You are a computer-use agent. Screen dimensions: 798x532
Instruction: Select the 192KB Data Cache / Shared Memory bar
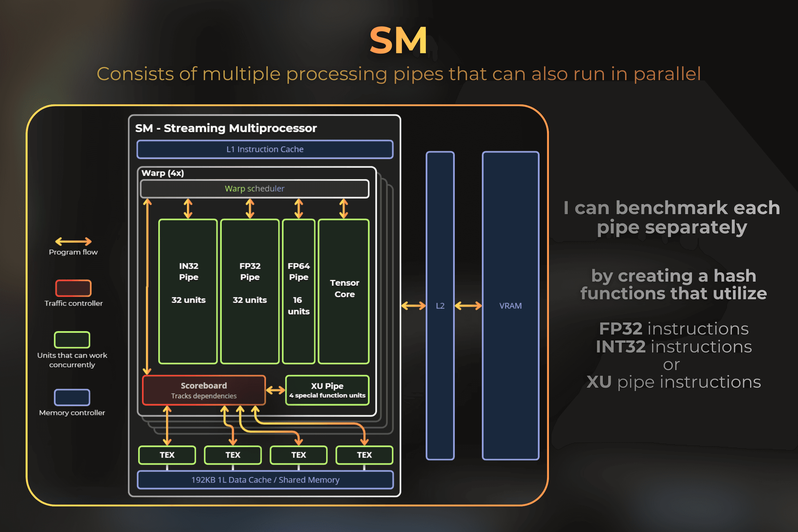click(265, 480)
